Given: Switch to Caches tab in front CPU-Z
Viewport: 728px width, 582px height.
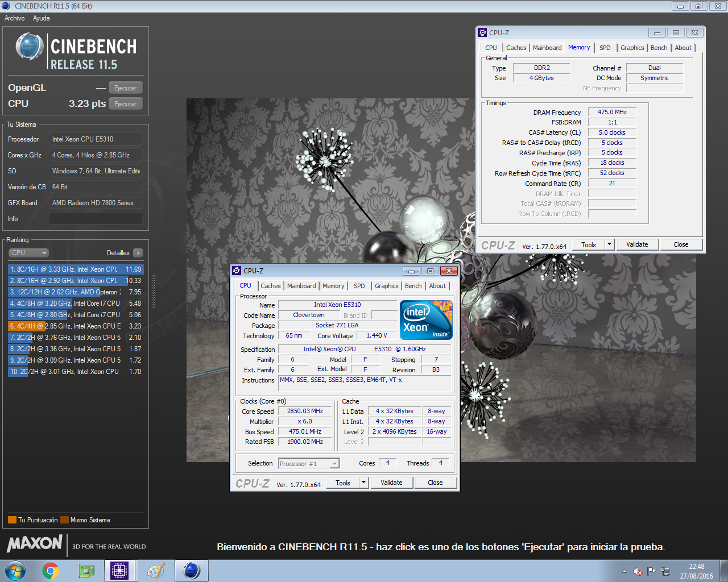Looking at the screenshot, I should 271,286.
